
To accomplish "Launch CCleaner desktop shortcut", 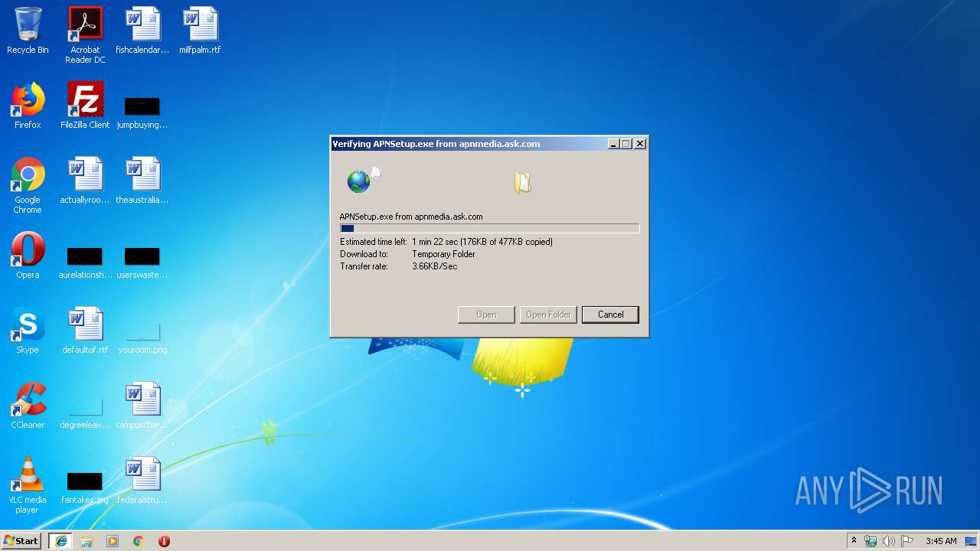I will tap(28, 406).
